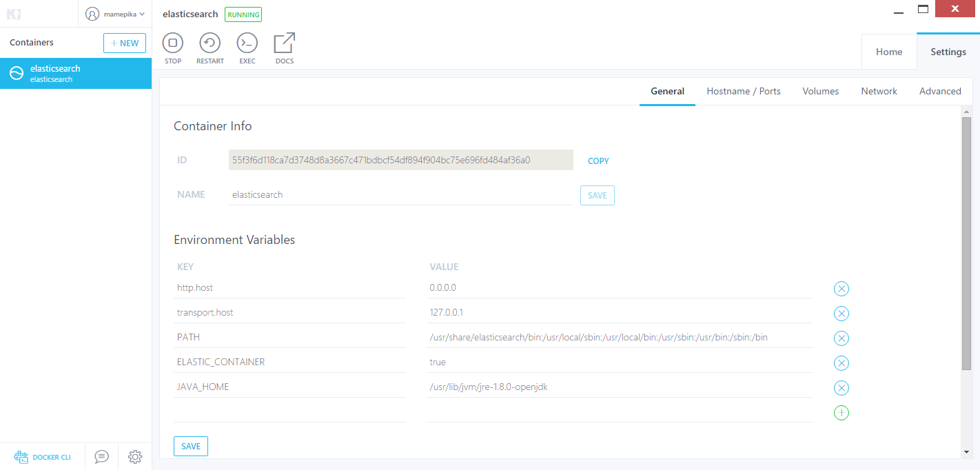The image size is (980, 470).
Task: Edit the JAVA_HOME key field
Action: click(289, 387)
